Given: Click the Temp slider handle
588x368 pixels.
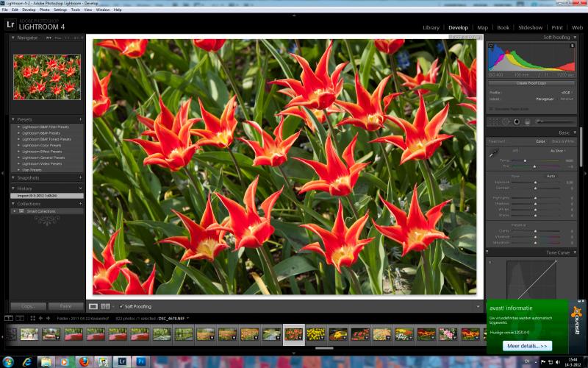Looking at the screenshot, I should [x=525, y=160].
